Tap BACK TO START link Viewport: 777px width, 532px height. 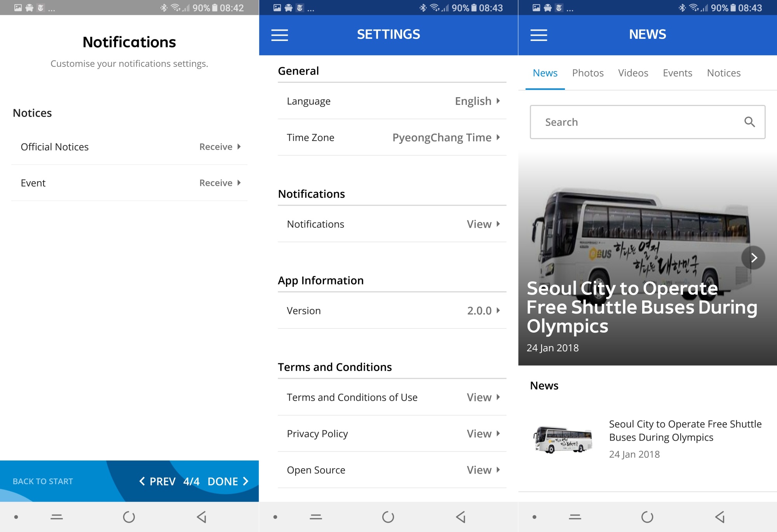click(x=43, y=481)
